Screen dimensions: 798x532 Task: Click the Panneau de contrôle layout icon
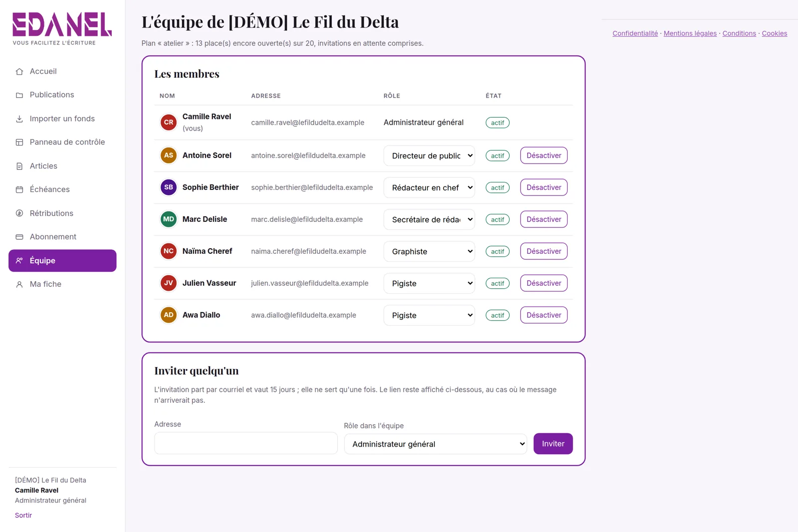(x=19, y=142)
